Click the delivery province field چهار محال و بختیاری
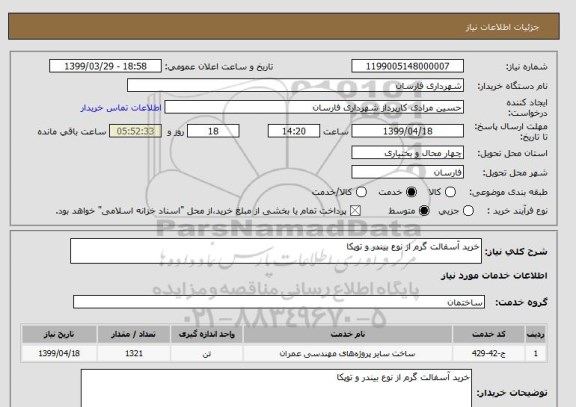The width and height of the screenshot is (576, 407). click(407, 153)
